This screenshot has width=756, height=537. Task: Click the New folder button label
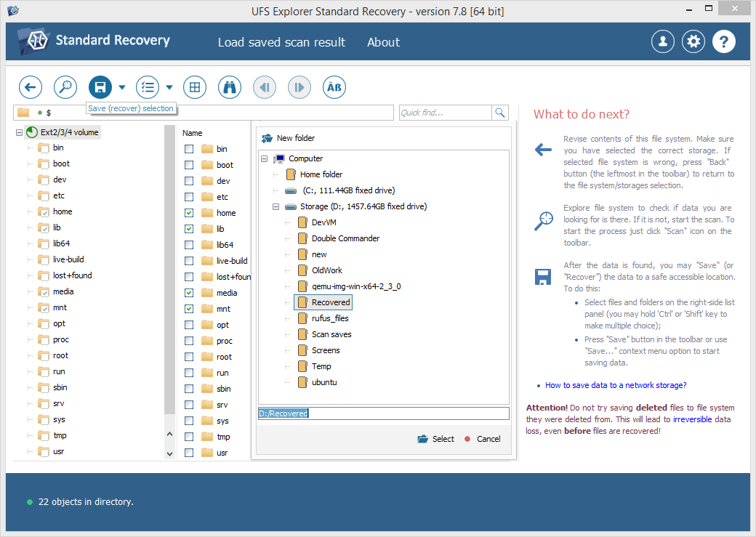(296, 138)
